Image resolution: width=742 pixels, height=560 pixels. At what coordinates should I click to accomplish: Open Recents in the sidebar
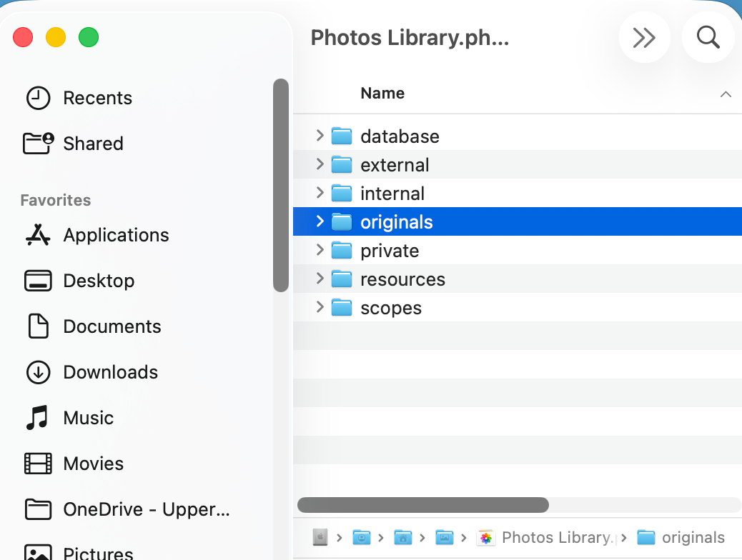pyautogui.click(x=97, y=98)
